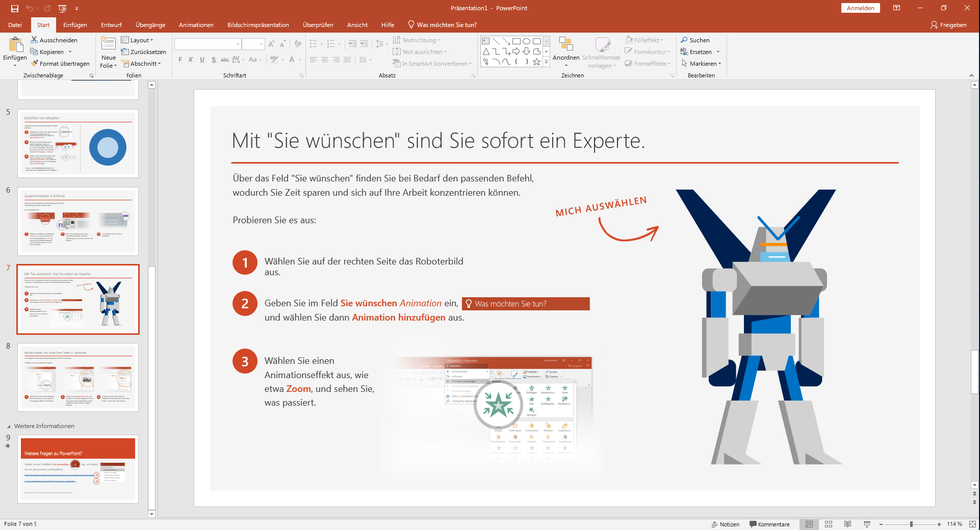This screenshot has width=980, height=530.
Task: Select Format übertragen paintbrush
Action: pos(35,64)
